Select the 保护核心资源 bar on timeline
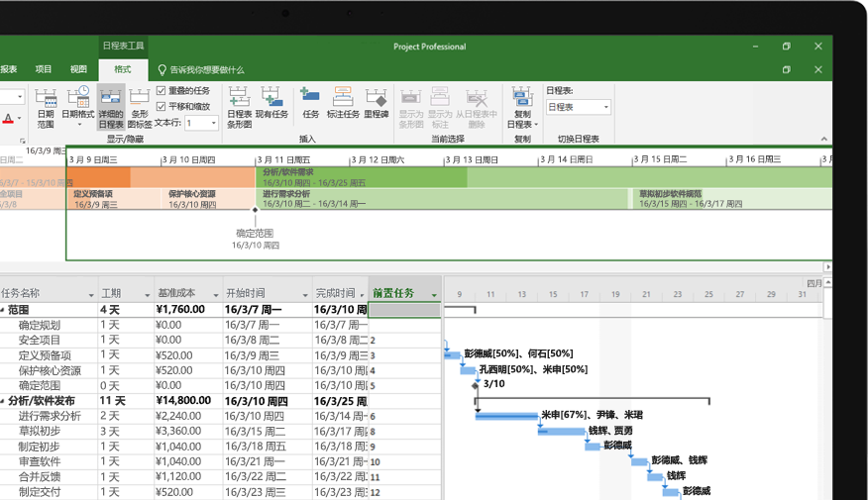The image size is (868, 500). click(x=208, y=199)
